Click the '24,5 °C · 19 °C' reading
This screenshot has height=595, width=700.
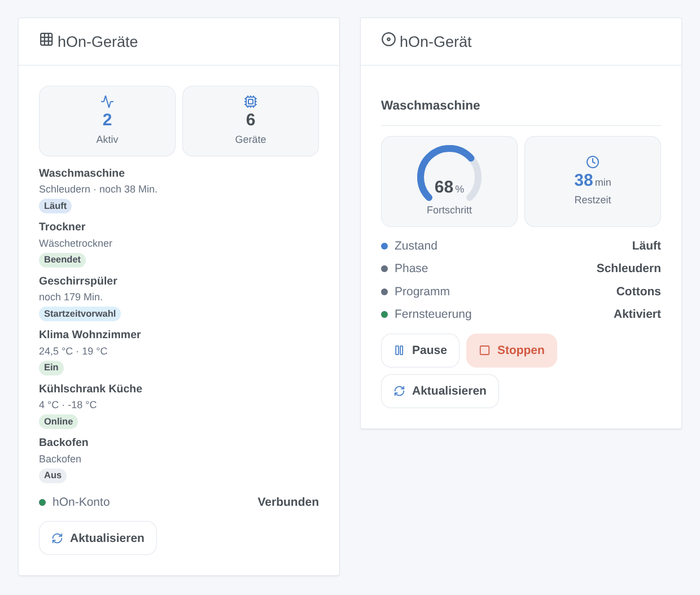click(x=73, y=351)
